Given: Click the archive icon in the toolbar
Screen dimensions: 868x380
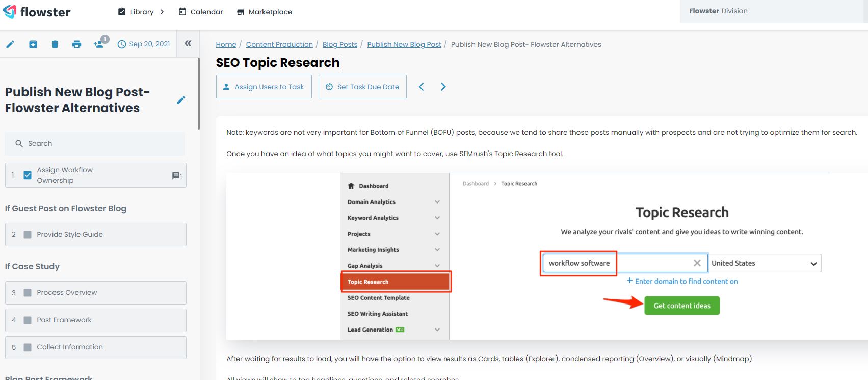Looking at the screenshot, I should [x=33, y=44].
